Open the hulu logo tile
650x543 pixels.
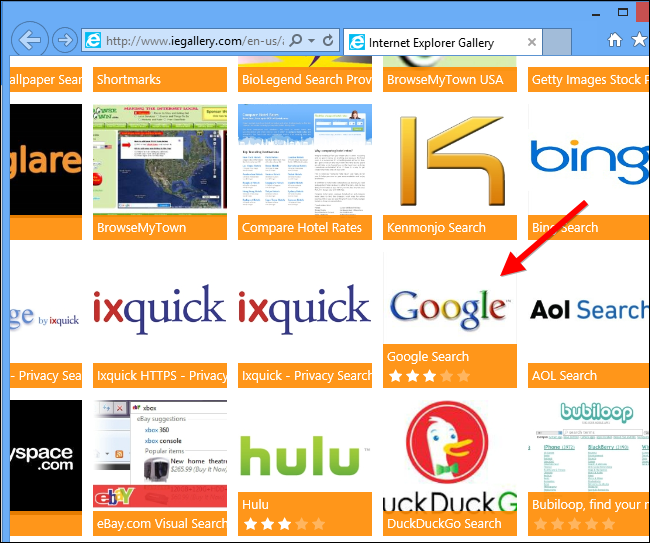point(305,446)
